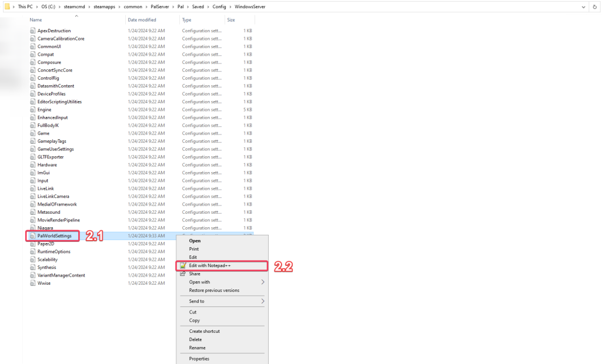Click the refresh icon at the address bar's end
This screenshot has width=602, height=364.
point(595,7)
